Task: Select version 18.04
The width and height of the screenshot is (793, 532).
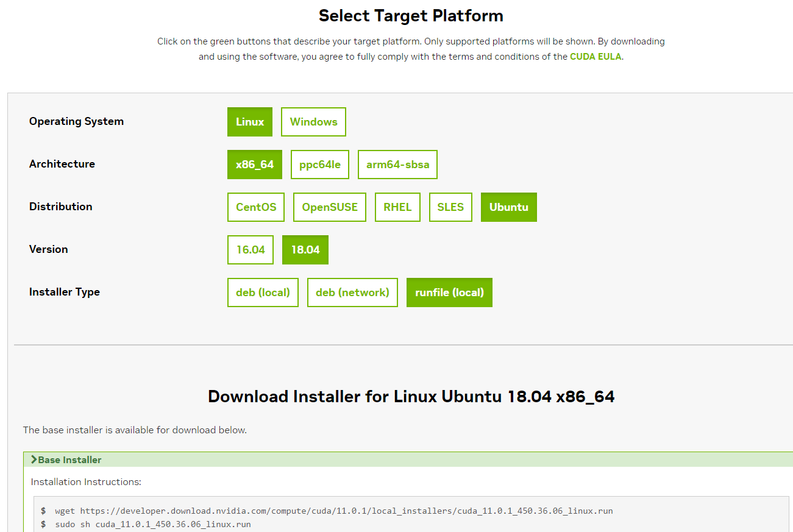Action: (305, 250)
